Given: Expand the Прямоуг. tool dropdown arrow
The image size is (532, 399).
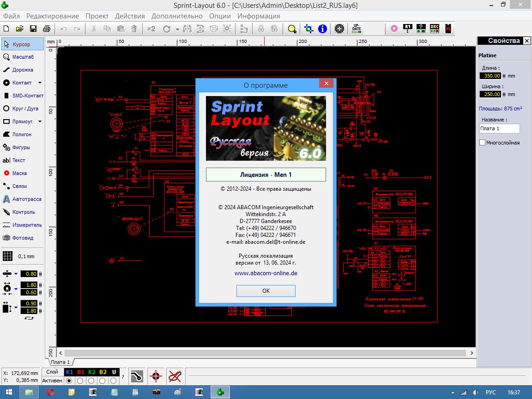Looking at the screenshot, I should (x=40, y=121).
